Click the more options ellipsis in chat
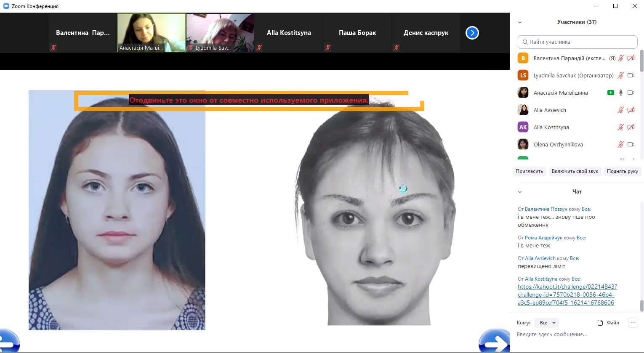This screenshot has width=644, height=353. click(633, 323)
